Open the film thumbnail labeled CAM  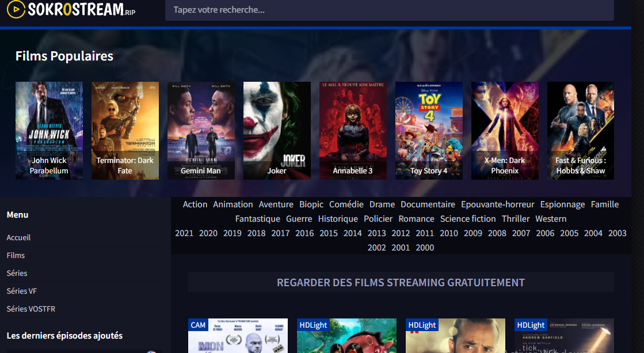pos(238,337)
